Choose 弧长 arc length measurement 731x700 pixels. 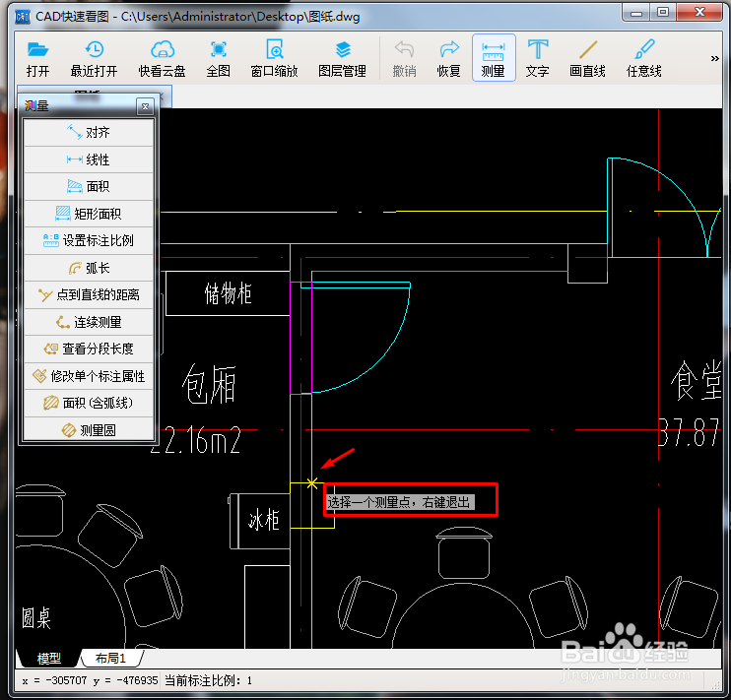click(x=89, y=268)
